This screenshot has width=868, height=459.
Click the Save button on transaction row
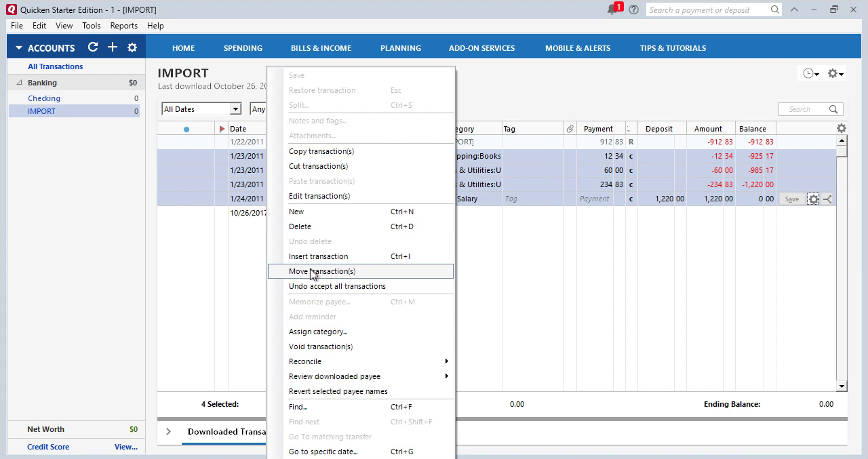click(x=791, y=199)
